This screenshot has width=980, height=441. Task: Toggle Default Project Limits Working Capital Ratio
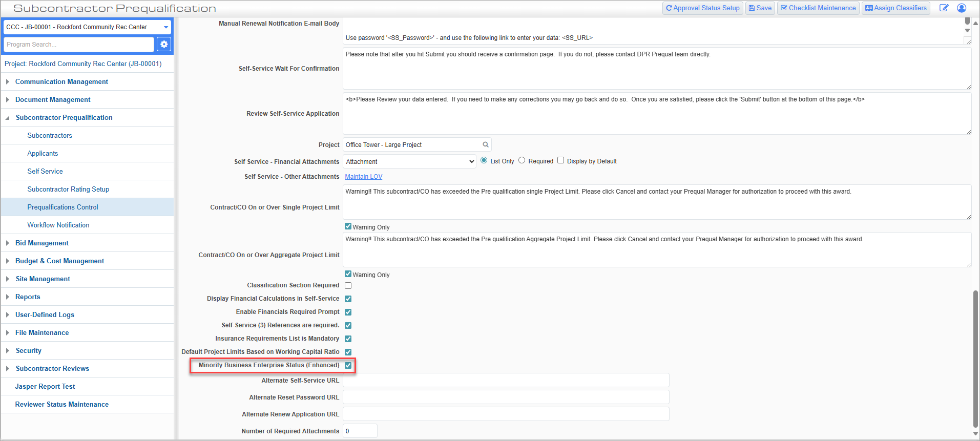coord(348,352)
